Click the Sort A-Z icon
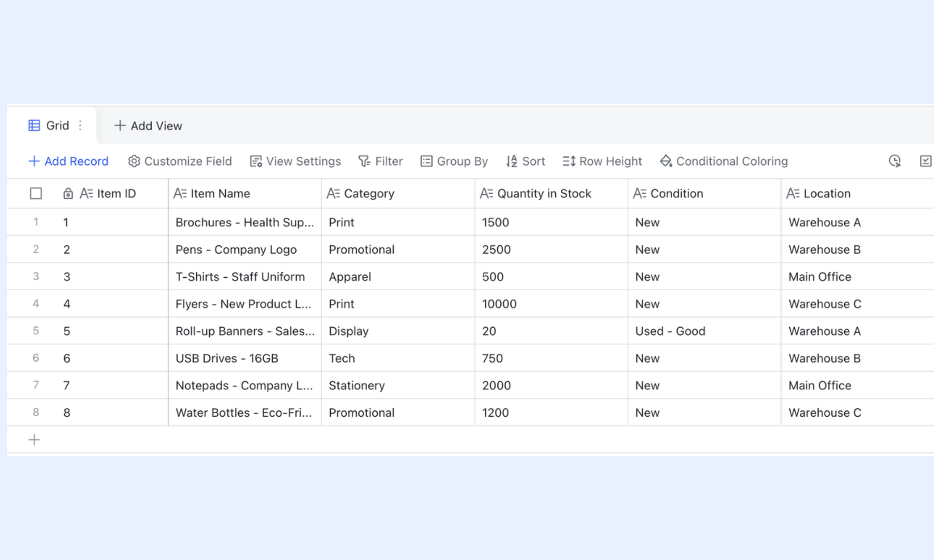The height and width of the screenshot is (560, 934). 512,161
